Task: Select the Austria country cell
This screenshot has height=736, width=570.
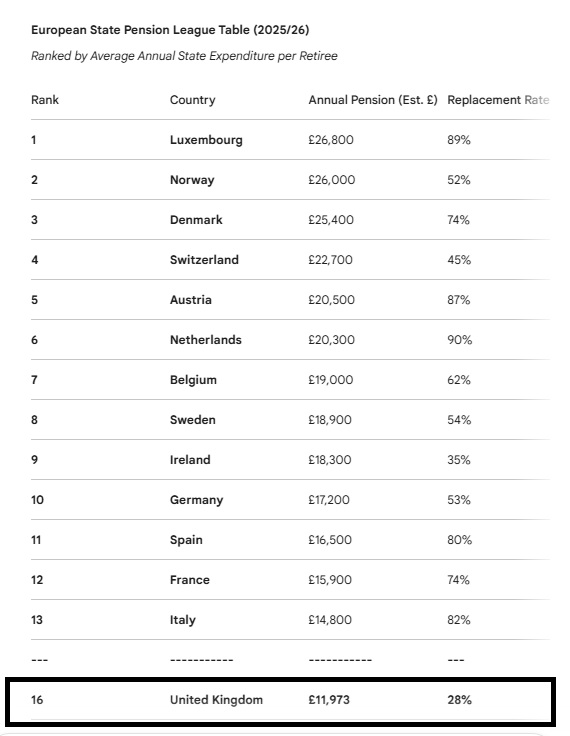Action: click(191, 299)
